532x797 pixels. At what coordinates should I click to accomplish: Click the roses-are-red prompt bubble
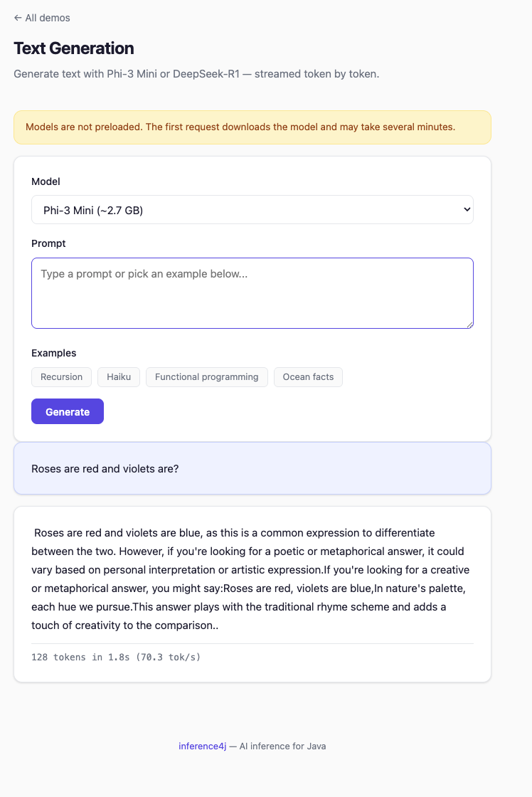pyautogui.click(x=252, y=468)
